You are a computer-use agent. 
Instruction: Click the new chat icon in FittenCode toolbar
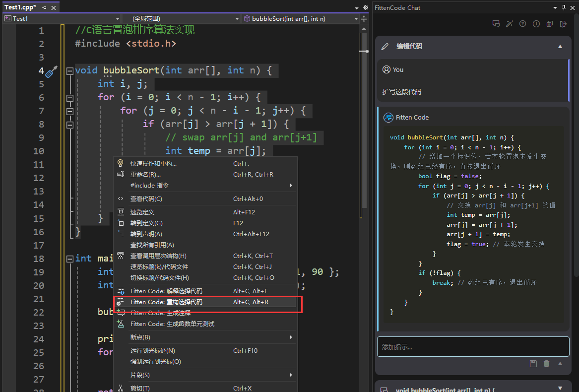click(x=496, y=24)
